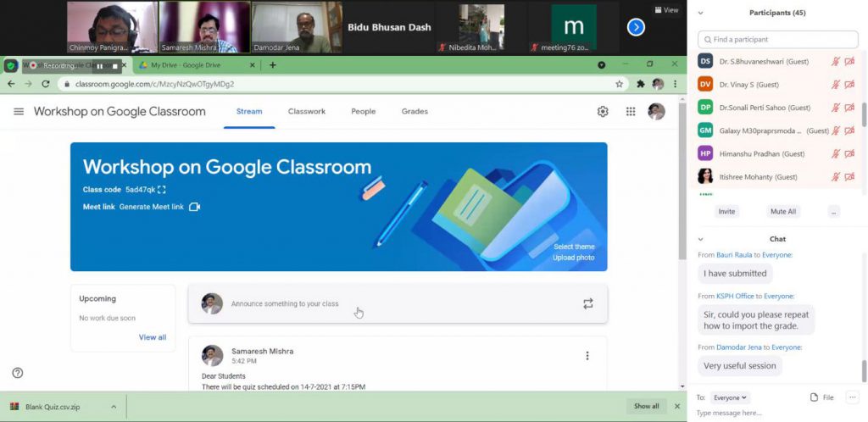Collapse the Chat panel chevron
Screen dimensions: 868x422
[x=701, y=240]
